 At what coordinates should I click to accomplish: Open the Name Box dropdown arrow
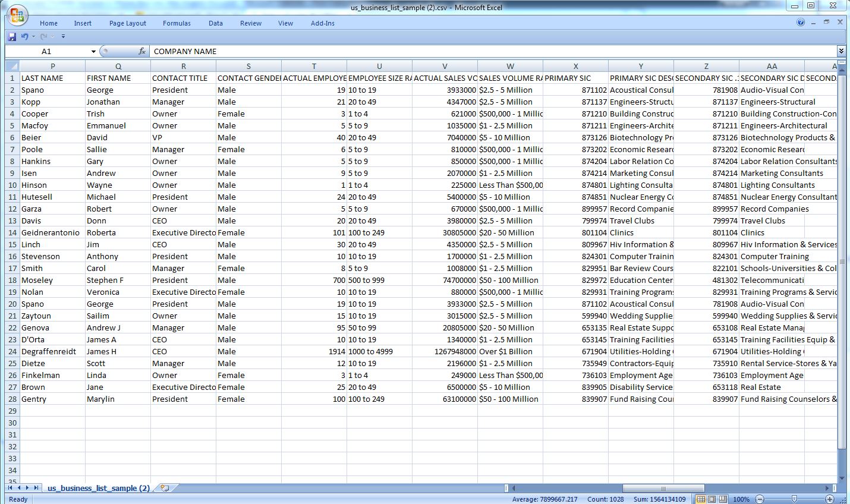93,52
